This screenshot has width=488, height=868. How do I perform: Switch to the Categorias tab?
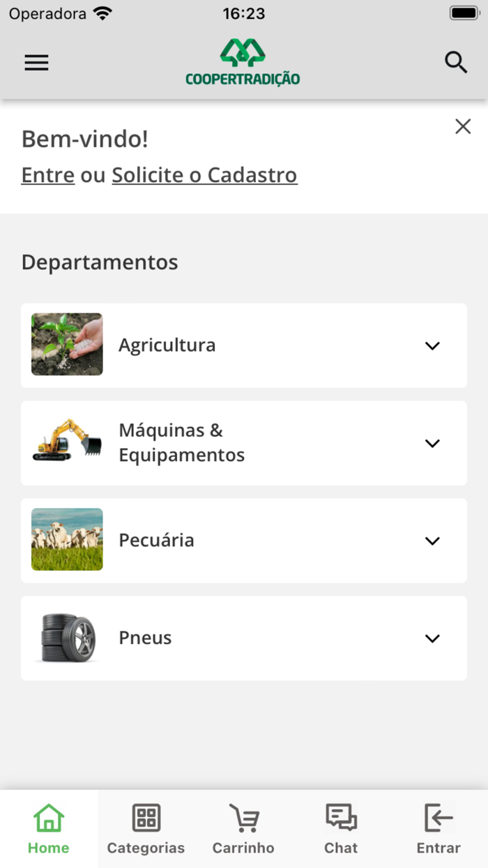(146, 829)
